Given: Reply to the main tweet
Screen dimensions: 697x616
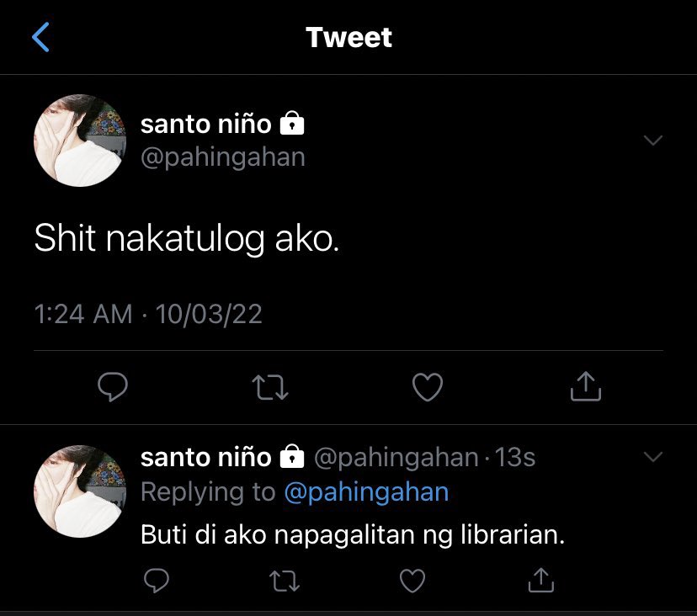Looking at the screenshot, I should pyautogui.click(x=113, y=386).
